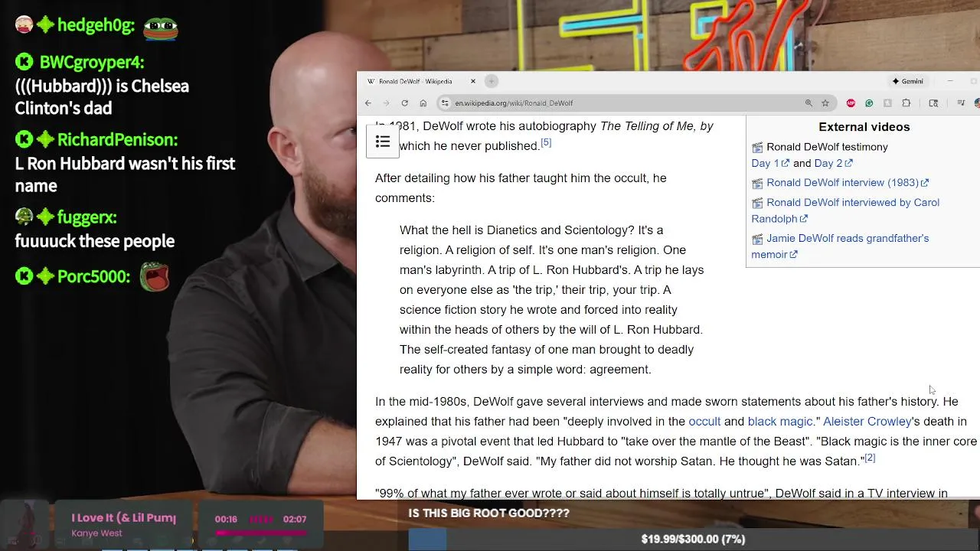Click the green K badge beside RichardPenison

click(x=24, y=139)
